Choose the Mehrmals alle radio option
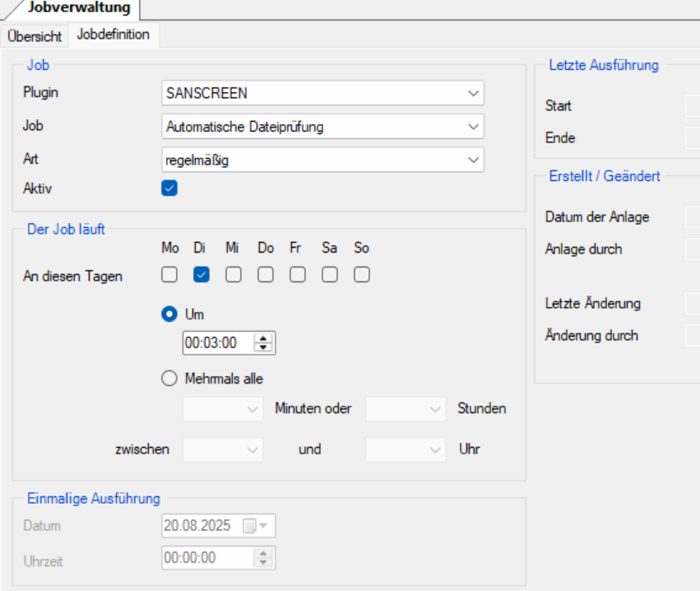This screenshot has height=591, width=700. (x=169, y=379)
